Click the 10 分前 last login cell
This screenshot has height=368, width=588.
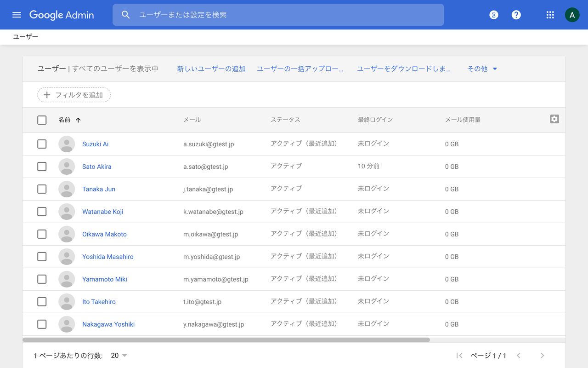click(x=368, y=167)
